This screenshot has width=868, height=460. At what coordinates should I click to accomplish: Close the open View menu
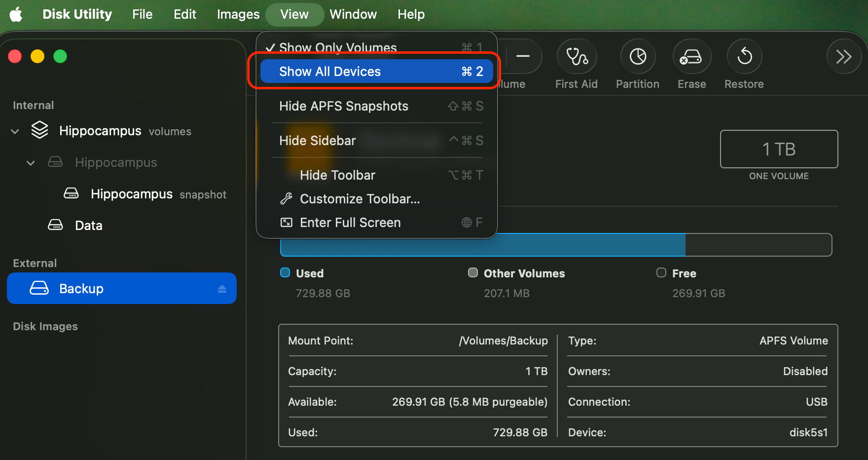point(294,14)
